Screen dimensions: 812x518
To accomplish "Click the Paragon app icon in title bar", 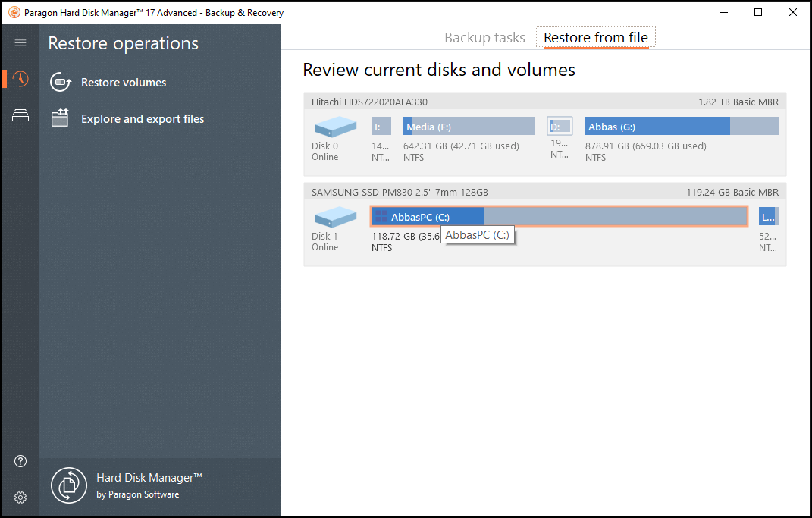I will (x=14, y=12).
